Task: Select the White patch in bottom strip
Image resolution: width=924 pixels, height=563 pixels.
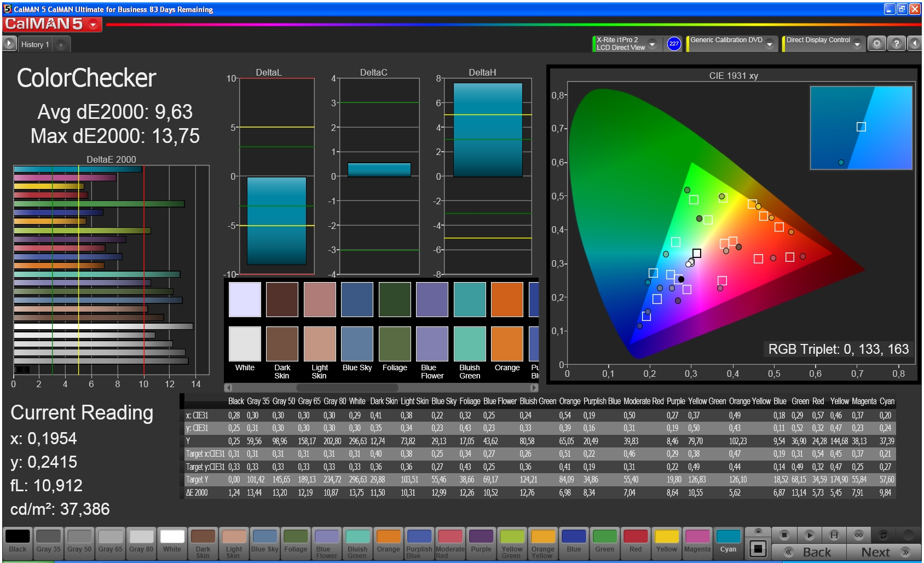Action: pyautogui.click(x=172, y=543)
